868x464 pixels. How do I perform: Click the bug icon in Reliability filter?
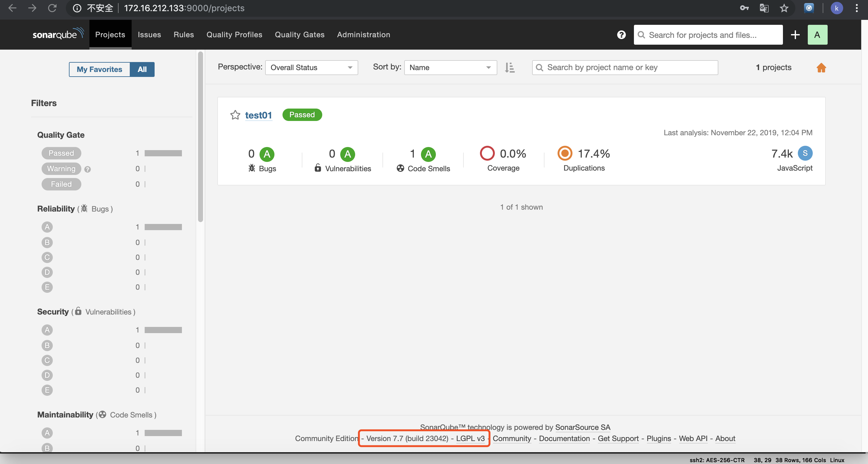[84, 208]
